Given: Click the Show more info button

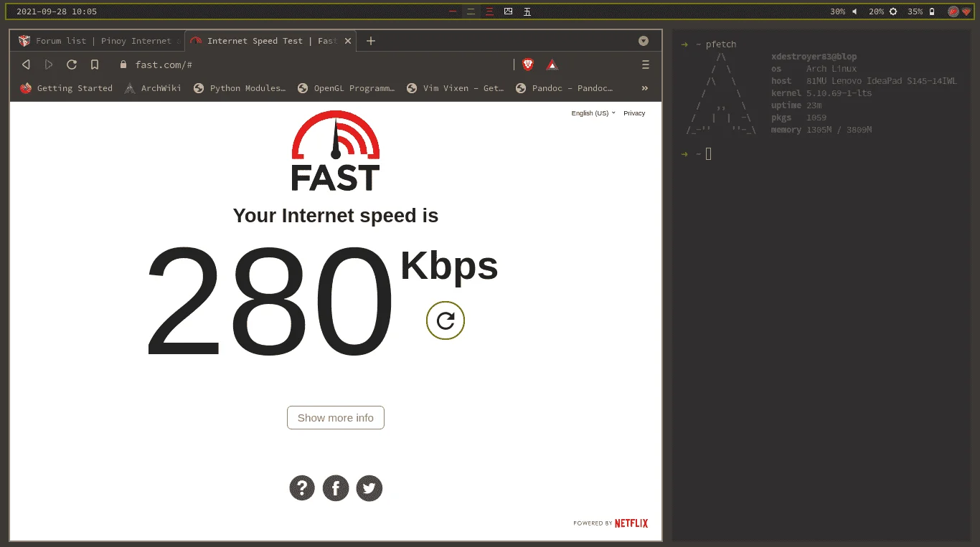Looking at the screenshot, I should (336, 418).
